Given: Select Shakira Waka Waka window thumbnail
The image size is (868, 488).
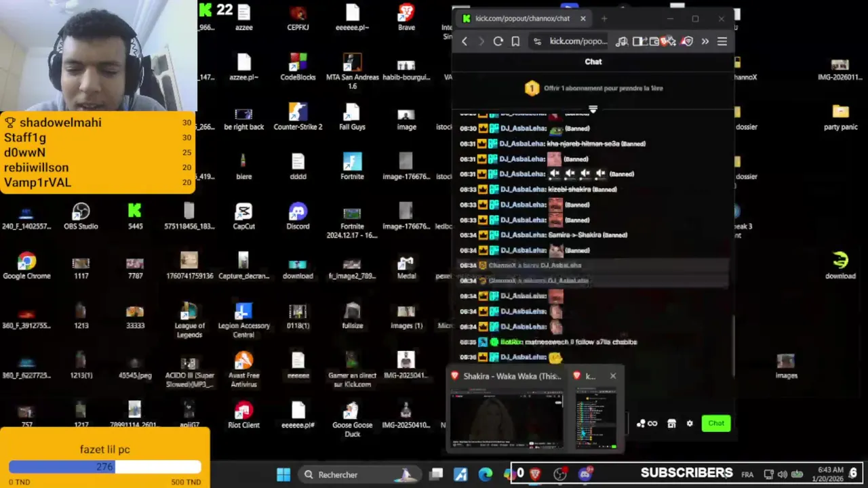Looking at the screenshot, I should click(507, 411).
